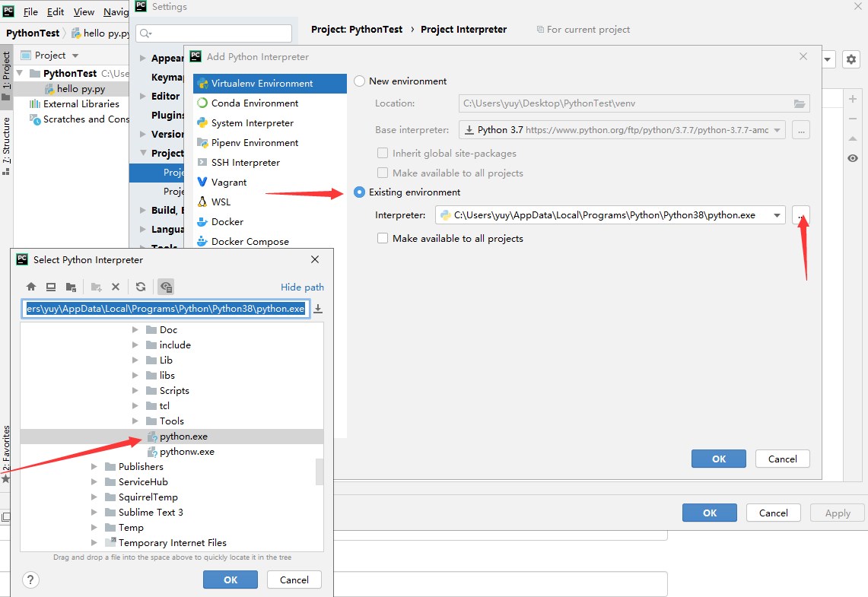The width and height of the screenshot is (868, 597).
Task: Click the file tree vertical scrollbar
Action: (320, 472)
